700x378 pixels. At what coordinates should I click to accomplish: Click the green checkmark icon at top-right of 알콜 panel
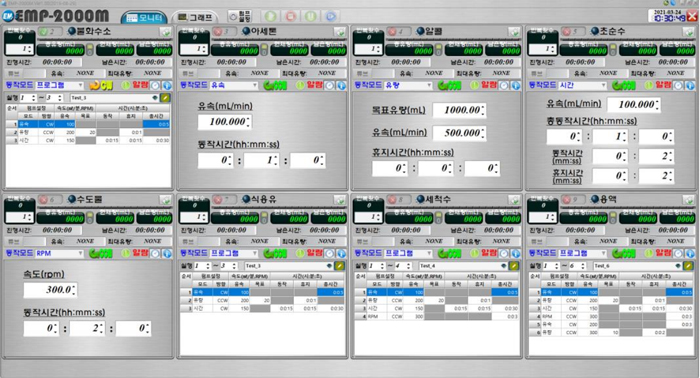(x=514, y=32)
